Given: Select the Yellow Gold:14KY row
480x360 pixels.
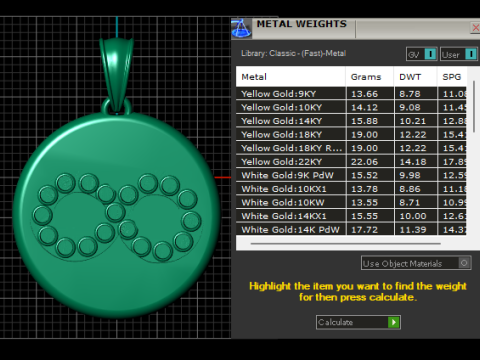Looking at the screenshot, I should point(351,121).
